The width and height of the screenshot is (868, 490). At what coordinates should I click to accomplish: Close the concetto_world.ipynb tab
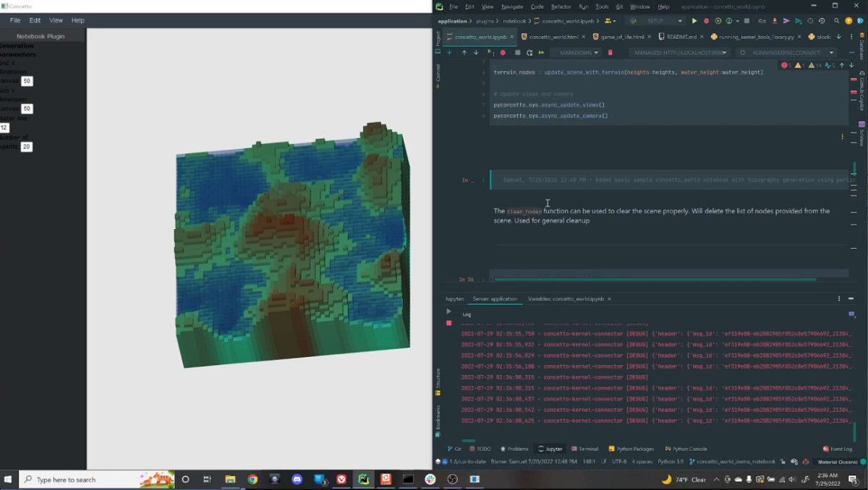pyautogui.click(x=513, y=36)
